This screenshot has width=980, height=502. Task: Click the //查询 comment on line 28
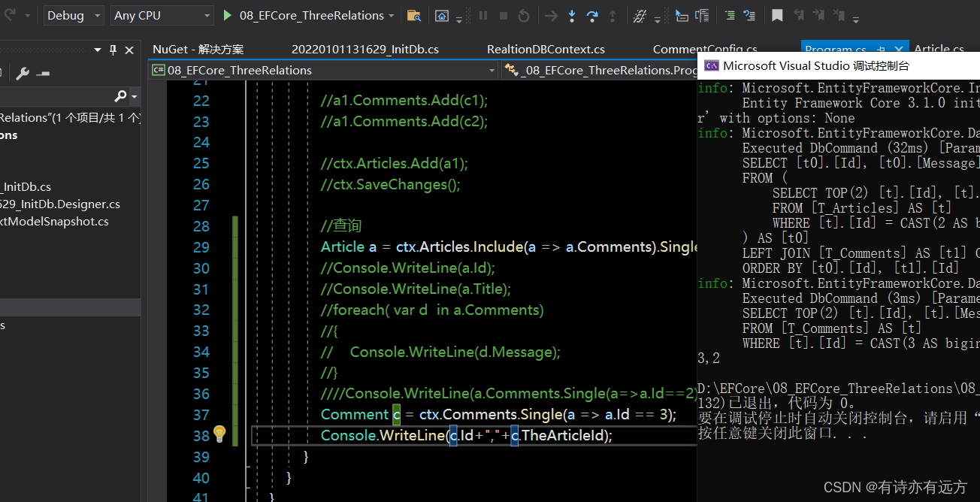(x=341, y=226)
